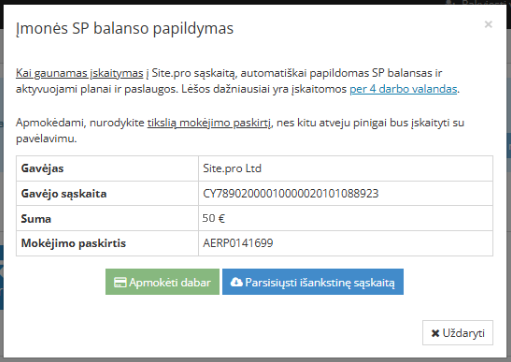Image resolution: width=511 pixels, height=362 pixels.
Task: Open the per 4 darbo valandas link
Action: click(403, 89)
